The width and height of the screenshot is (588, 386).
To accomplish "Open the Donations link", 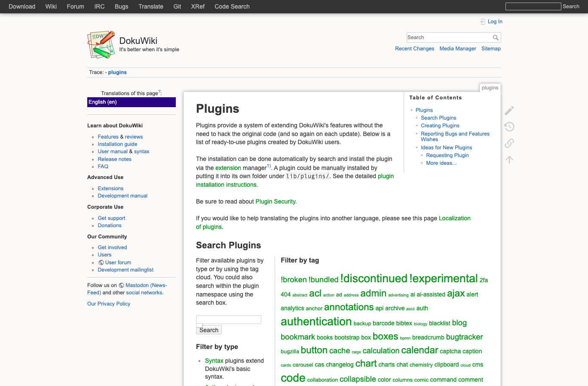I will pyautogui.click(x=110, y=225).
